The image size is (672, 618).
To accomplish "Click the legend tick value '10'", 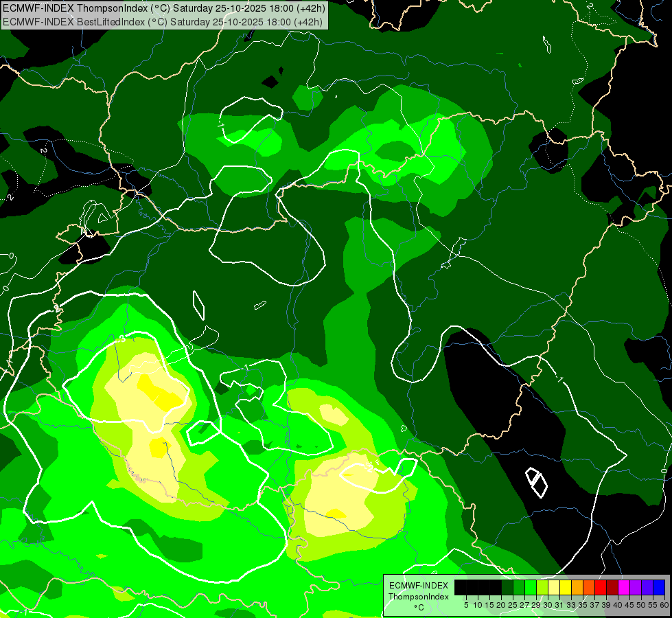I will [478, 605].
